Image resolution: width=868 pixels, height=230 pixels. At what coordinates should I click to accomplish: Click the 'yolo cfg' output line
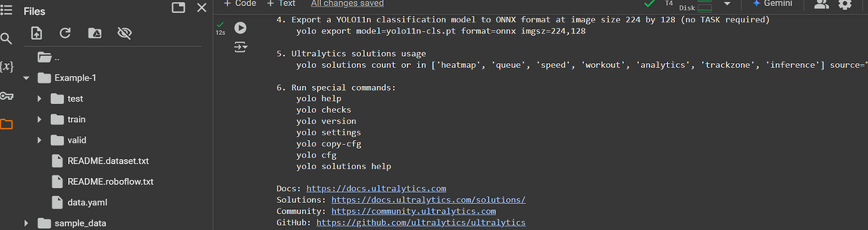pos(316,155)
